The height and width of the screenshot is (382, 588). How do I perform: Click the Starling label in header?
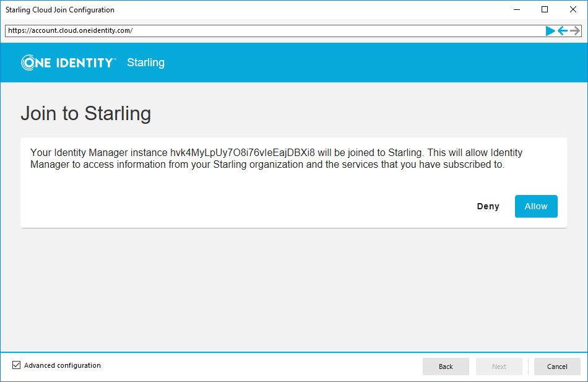tap(145, 63)
